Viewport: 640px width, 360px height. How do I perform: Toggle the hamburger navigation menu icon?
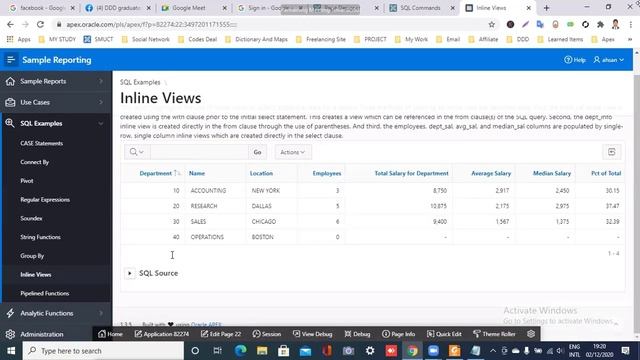tap(11, 60)
